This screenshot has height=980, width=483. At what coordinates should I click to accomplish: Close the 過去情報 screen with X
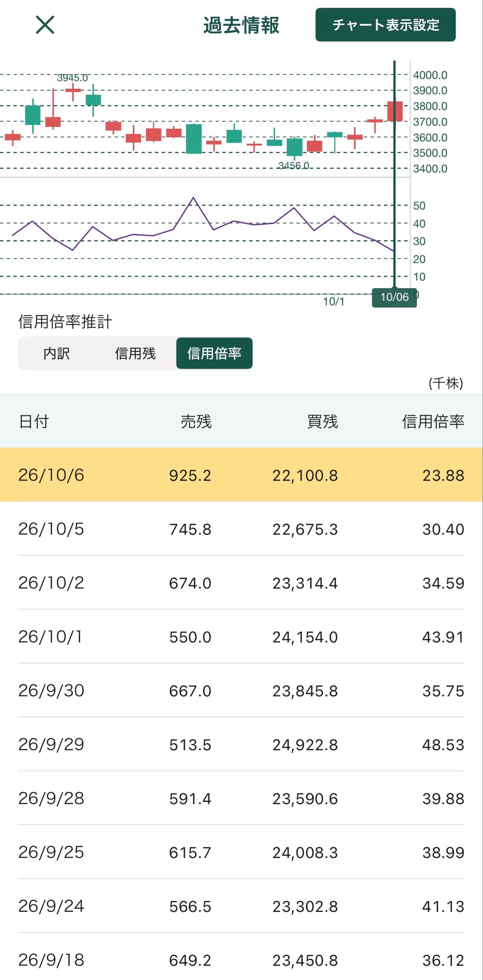point(45,25)
